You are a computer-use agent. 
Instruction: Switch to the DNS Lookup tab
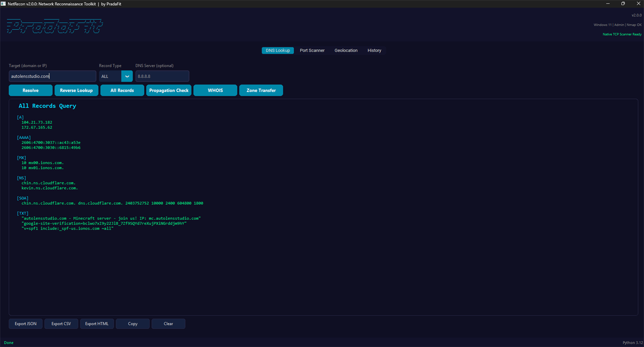[x=278, y=51]
